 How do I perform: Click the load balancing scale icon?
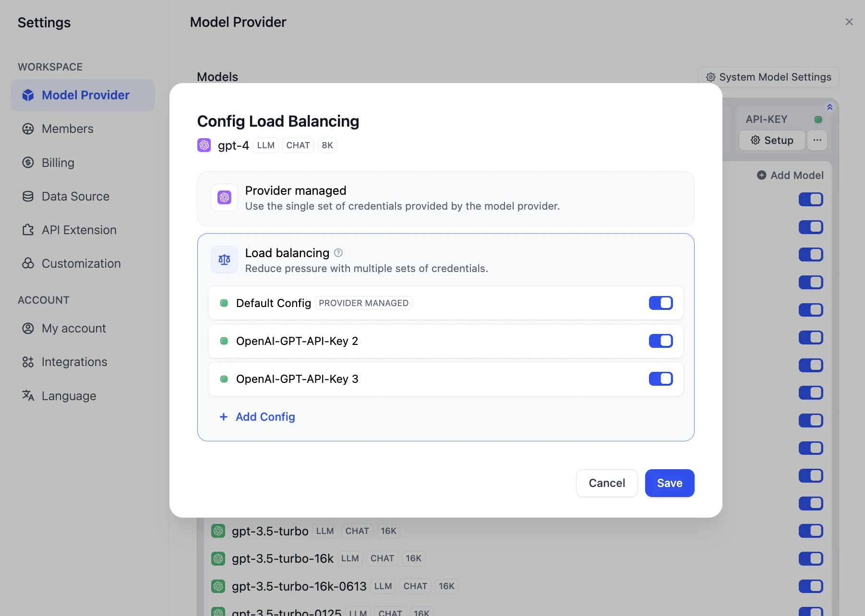(x=224, y=260)
